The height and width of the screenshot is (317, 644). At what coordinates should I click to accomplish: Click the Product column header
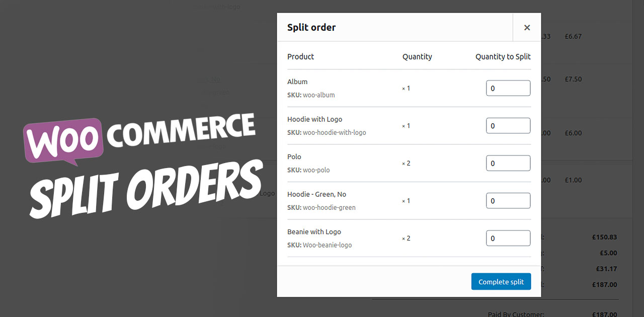pos(300,57)
